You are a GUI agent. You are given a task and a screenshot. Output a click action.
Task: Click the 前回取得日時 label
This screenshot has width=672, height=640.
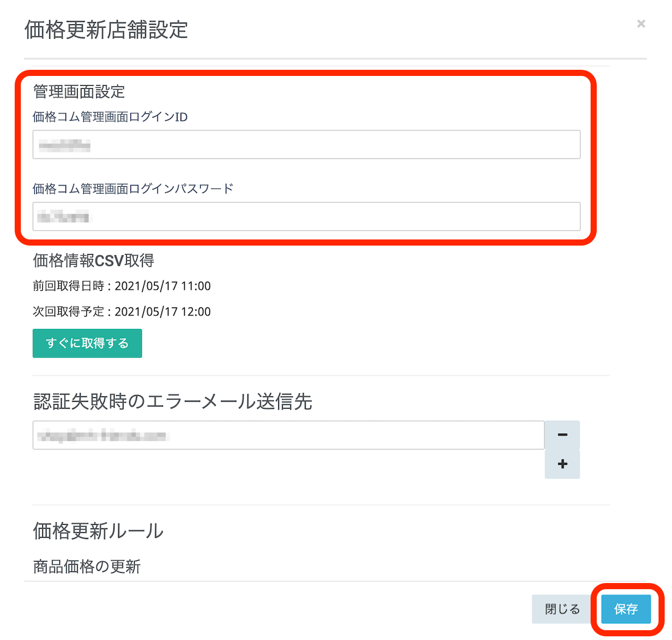pyautogui.click(x=69, y=286)
